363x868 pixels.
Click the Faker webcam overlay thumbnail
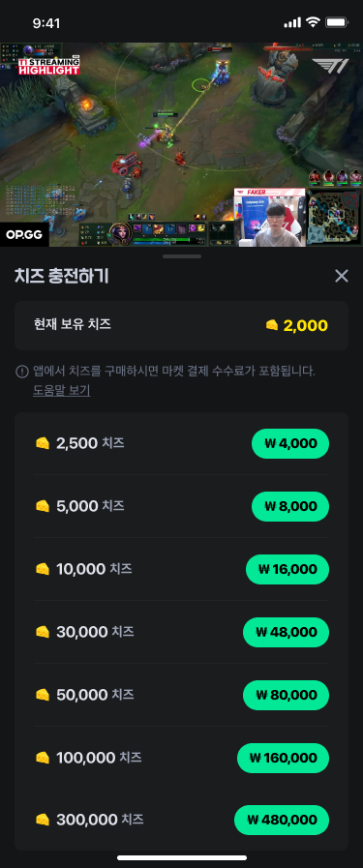269,218
